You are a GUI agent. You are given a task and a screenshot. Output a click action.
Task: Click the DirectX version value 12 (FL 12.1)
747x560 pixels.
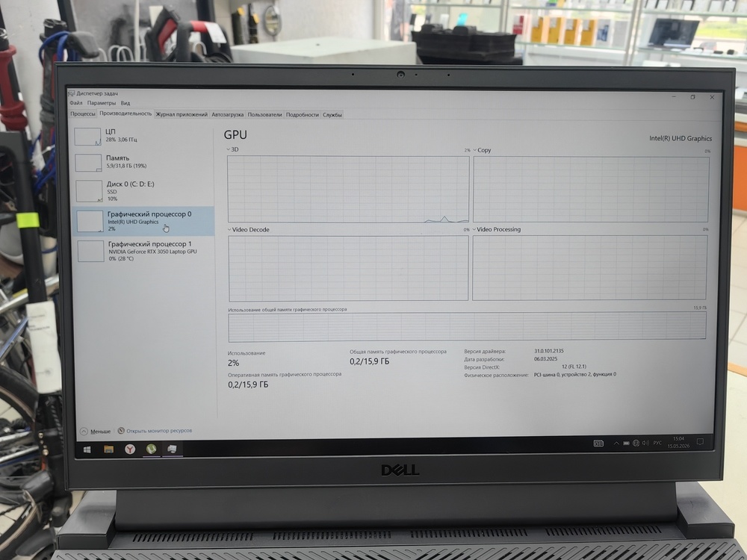[574, 367]
